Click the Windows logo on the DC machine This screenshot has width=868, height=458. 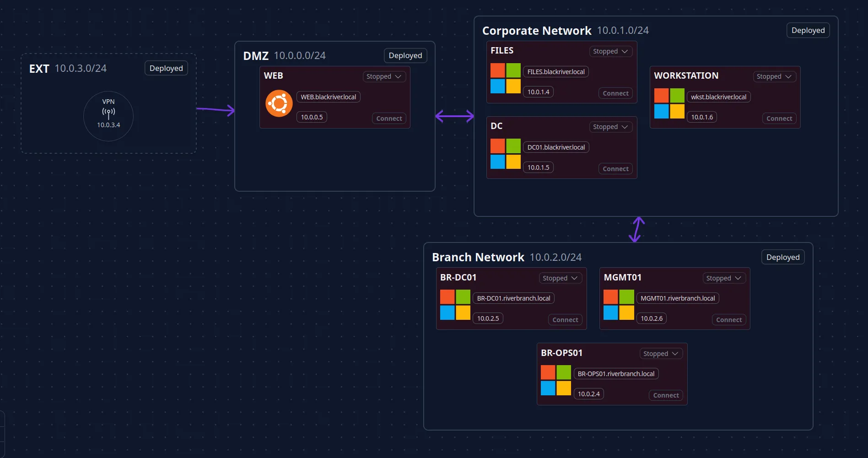click(506, 154)
